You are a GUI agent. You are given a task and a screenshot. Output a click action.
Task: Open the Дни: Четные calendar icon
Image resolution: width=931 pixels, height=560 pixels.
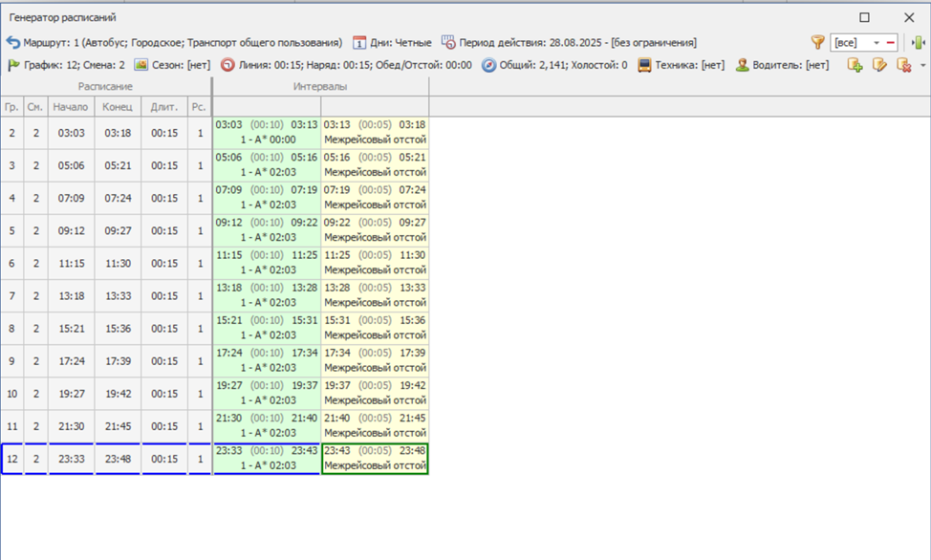pos(359,43)
